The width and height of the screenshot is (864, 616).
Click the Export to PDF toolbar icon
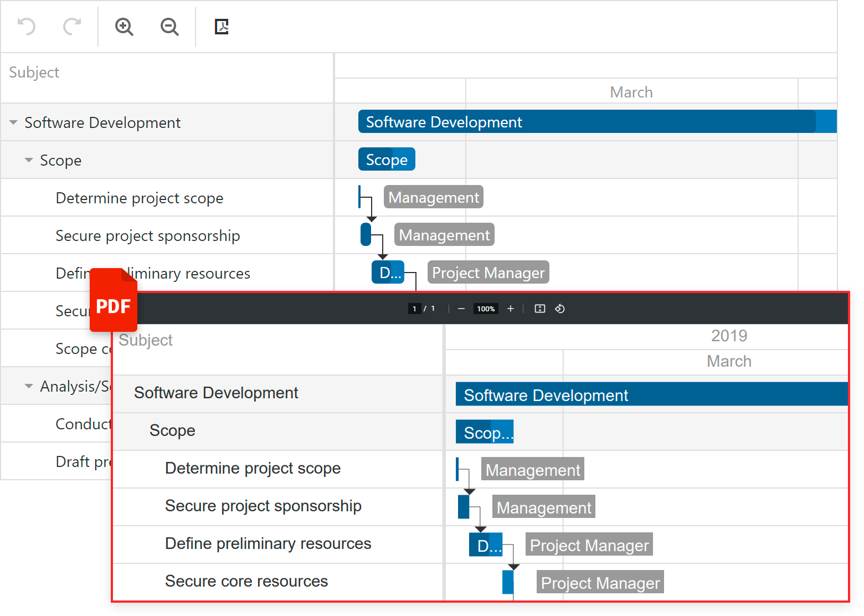click(222, 26)
